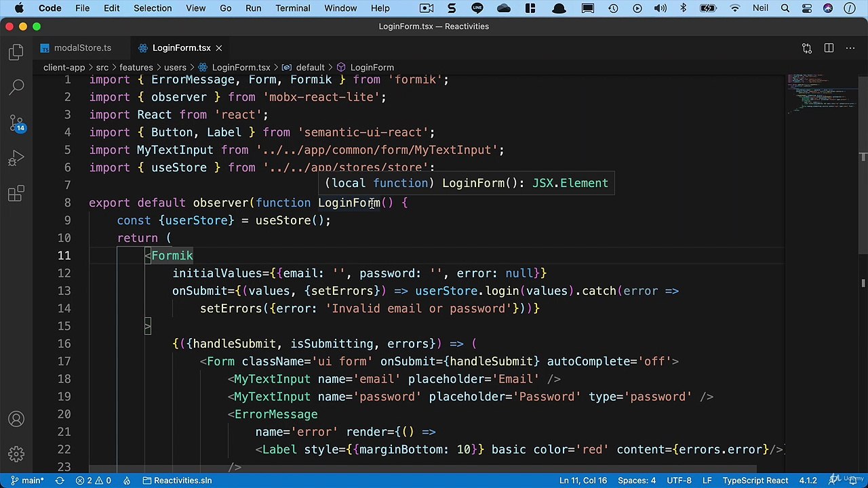This screenshot has height=488, width=868.
Task: Open Source Control view with 14 badge
Action: (x=16, y=123)
